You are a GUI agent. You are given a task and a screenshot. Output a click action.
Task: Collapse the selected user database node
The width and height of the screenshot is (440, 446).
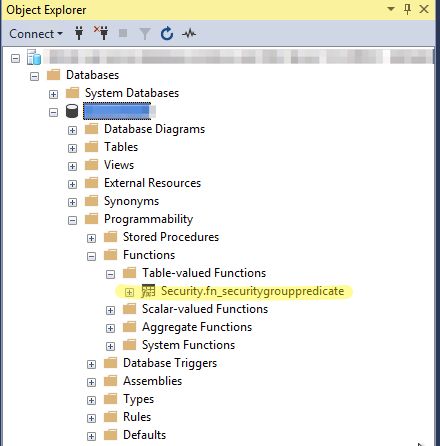pyautogui.click(x=53, y=112)
